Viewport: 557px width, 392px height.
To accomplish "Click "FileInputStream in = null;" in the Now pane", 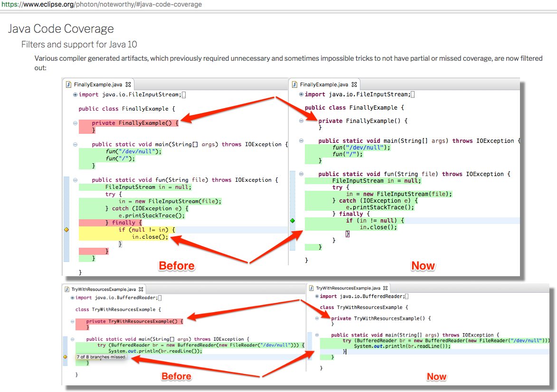I will [377, 181].
